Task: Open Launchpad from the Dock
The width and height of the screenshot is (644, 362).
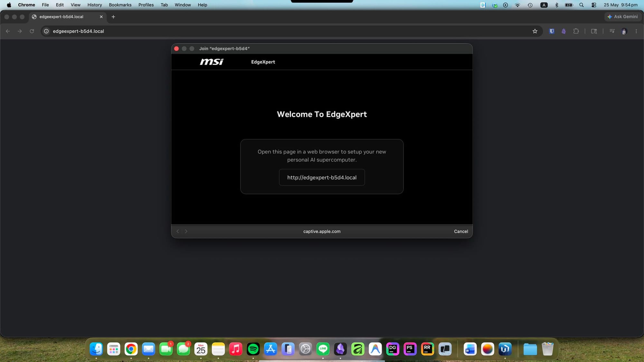Action: [114, 349]
